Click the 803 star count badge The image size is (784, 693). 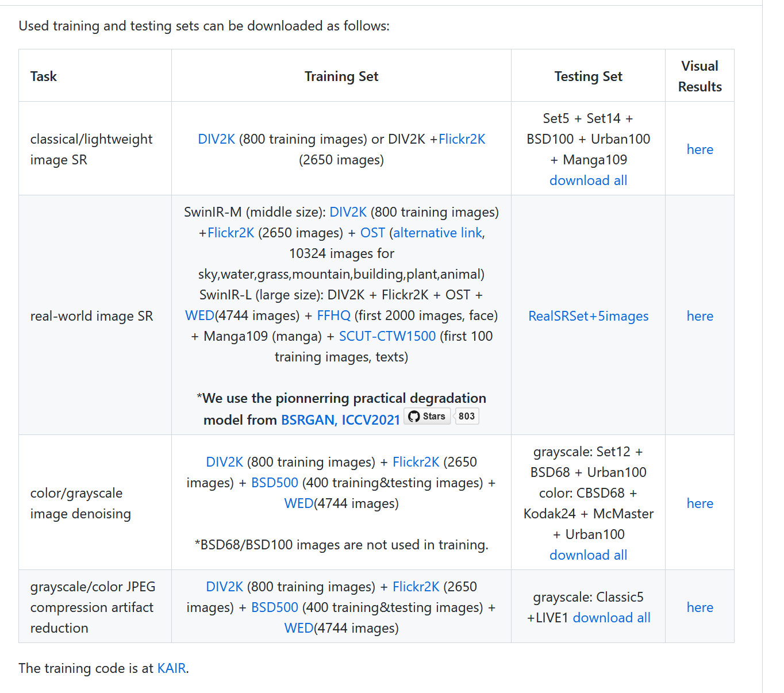[x=467, y=416]
